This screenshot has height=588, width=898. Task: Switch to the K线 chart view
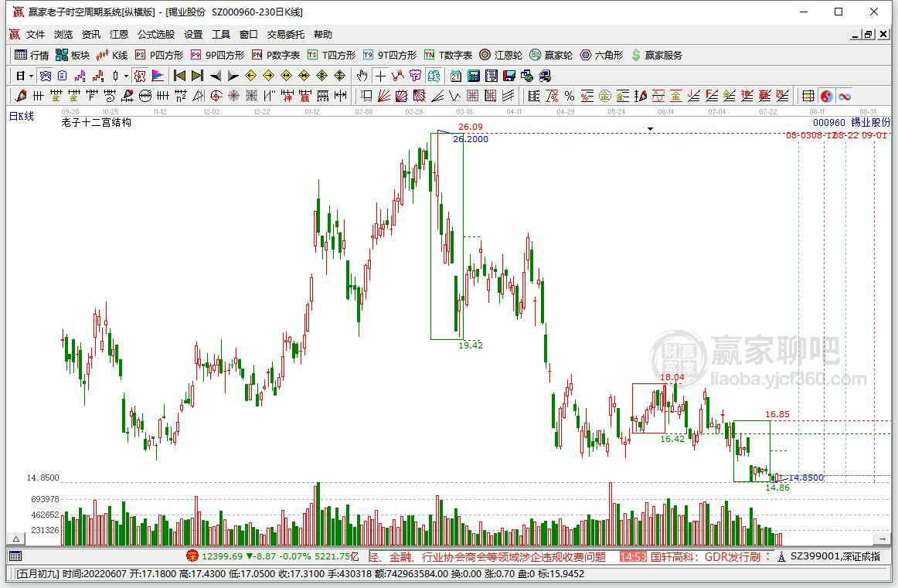click(x=112, y=55)
